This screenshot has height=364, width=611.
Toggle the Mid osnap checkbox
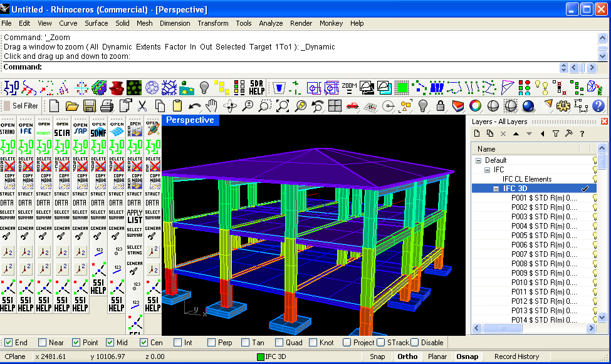(110, 343)
